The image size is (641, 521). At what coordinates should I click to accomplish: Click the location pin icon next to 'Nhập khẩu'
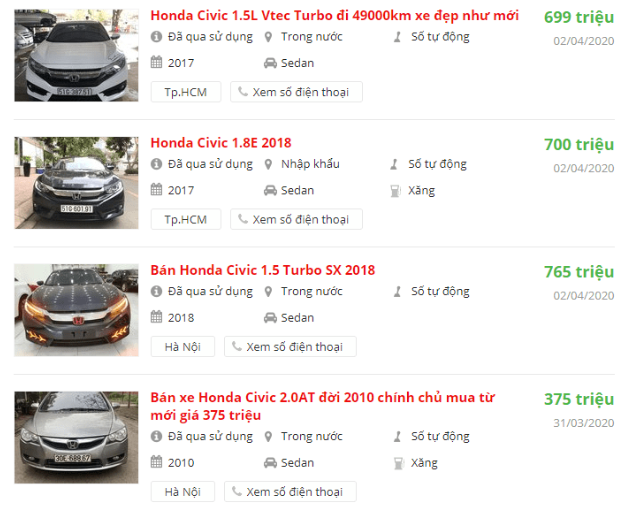pos(268,164)
